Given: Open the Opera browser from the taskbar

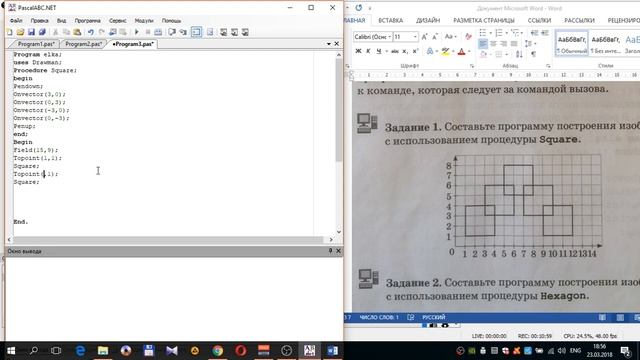Looking at the screenshot, I should point(241,351).
